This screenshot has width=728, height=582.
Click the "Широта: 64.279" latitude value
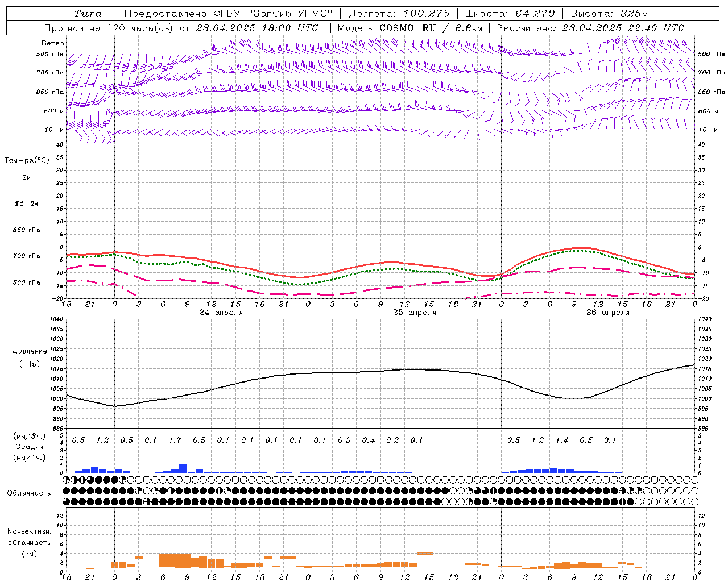pos(510,14)
